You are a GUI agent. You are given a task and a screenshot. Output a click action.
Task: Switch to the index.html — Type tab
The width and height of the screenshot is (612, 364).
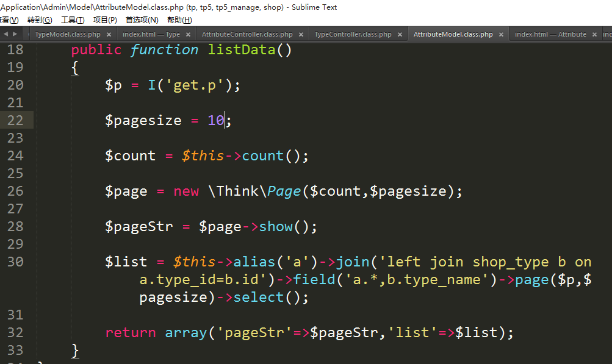151,35
